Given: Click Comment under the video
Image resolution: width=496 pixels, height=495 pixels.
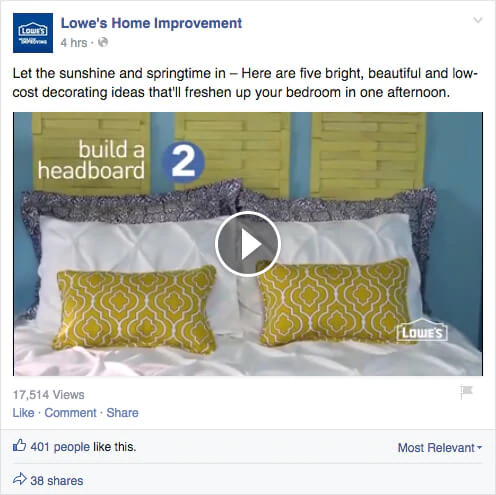Looking at the screenshot, I should click(x=70, y=413).
